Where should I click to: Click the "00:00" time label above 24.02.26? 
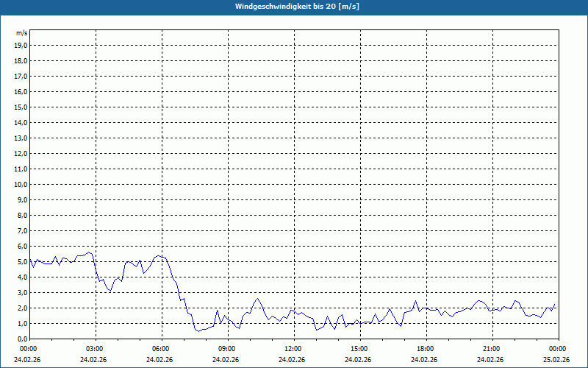[28, 349]
